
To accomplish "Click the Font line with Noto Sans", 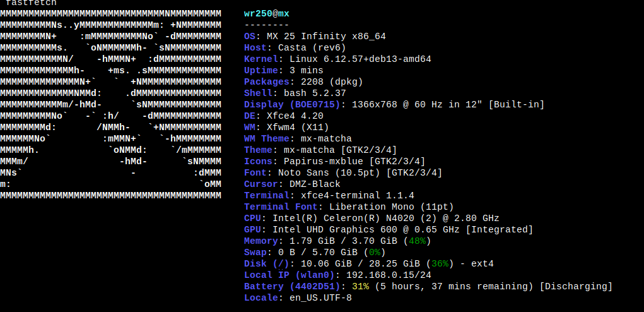I will (x=342, y=173).
